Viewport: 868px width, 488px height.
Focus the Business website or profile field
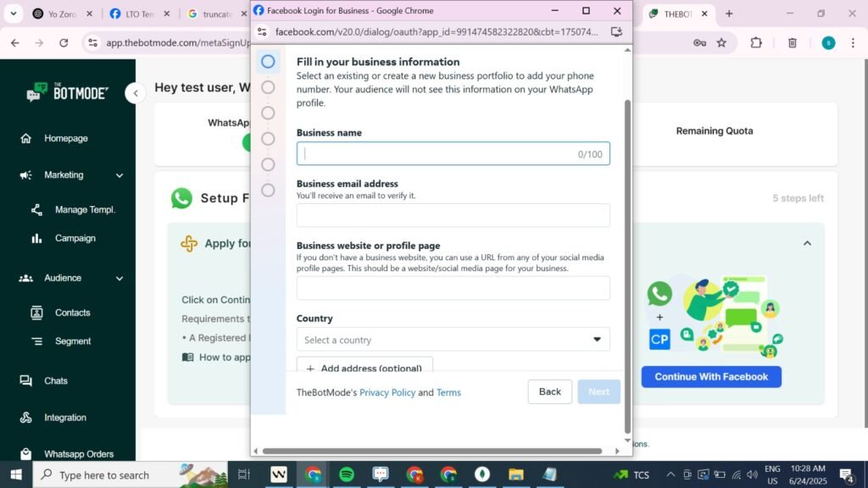[x=453, y=288]
